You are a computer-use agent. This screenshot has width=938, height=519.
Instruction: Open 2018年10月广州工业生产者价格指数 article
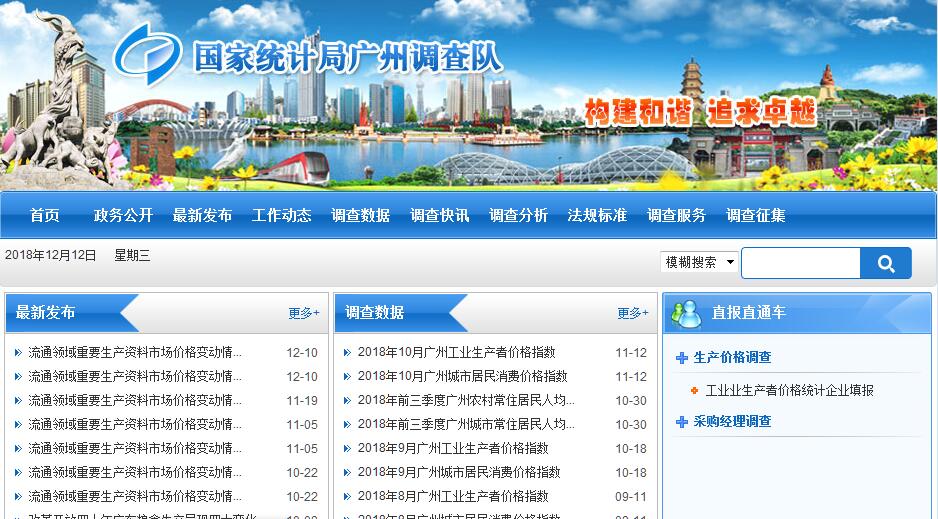tap(456, 352)
